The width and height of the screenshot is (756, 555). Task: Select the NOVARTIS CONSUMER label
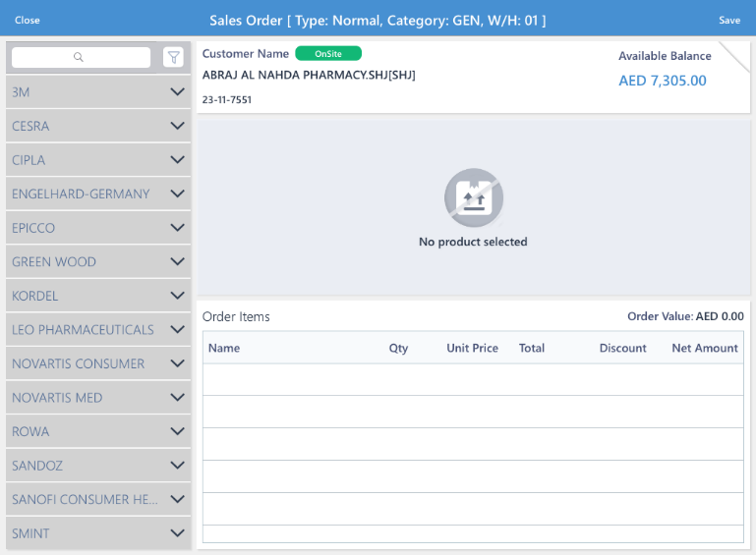(78, 363)
